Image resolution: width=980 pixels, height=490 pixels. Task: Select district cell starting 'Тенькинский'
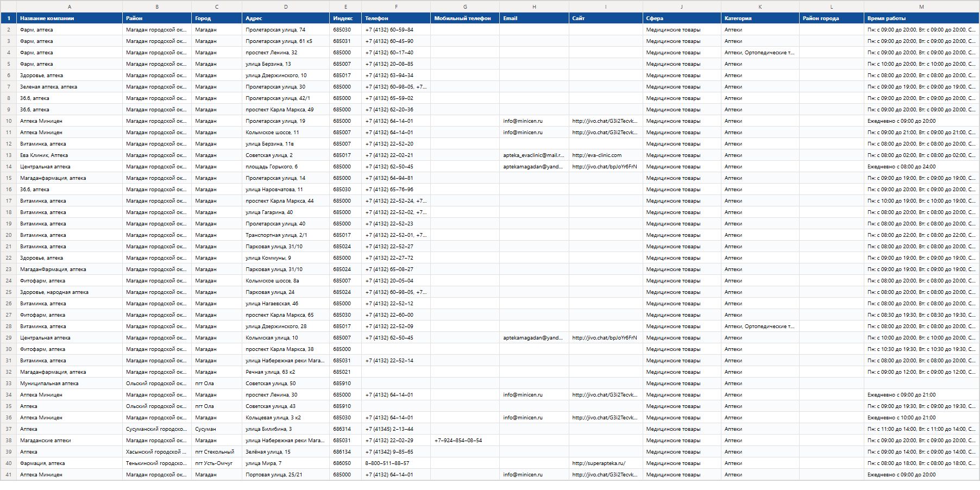coord(157,463)
